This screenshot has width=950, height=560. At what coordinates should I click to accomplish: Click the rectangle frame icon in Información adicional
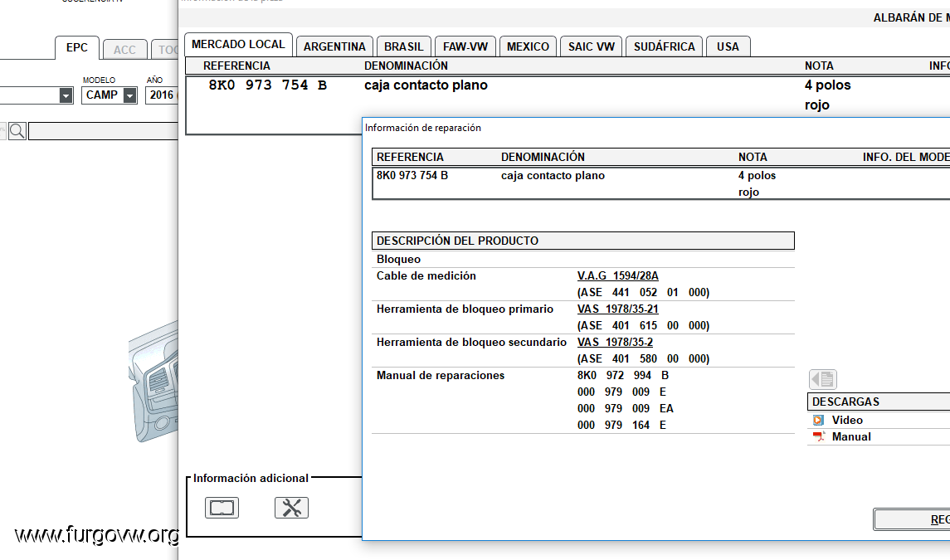(222, 508)
